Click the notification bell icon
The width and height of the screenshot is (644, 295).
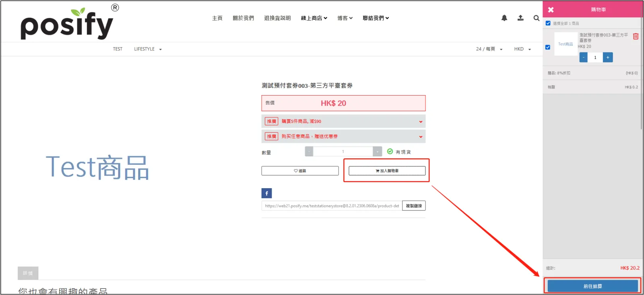pyautogui.click(x=504, y=18)
